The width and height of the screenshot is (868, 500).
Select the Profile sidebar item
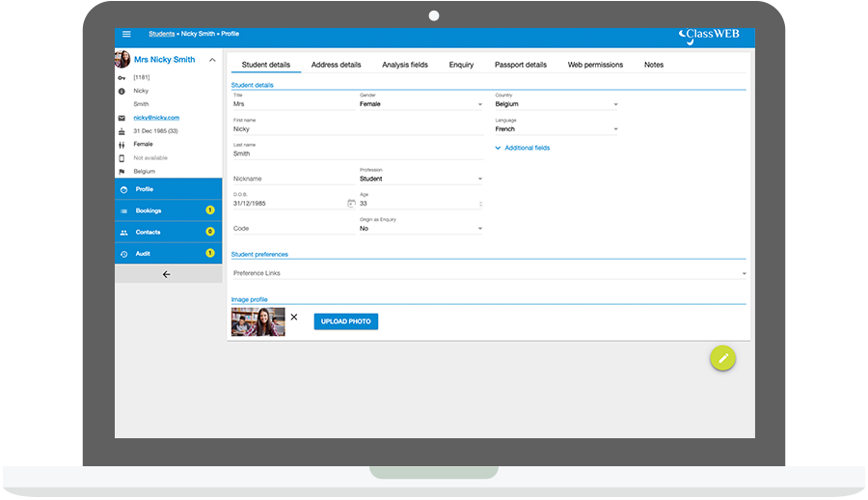[168, 189]
